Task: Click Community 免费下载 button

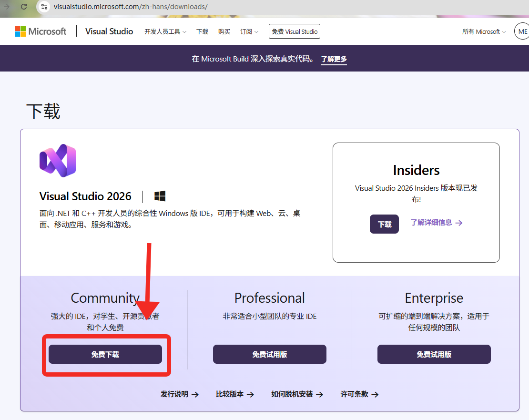Action: click(x=105, y=354)
